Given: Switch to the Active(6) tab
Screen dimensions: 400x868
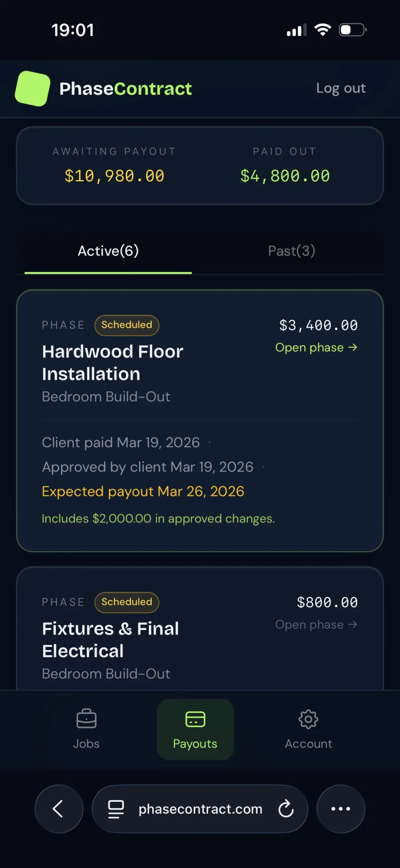Looking at the screenshot, I should tap(108, 251).
